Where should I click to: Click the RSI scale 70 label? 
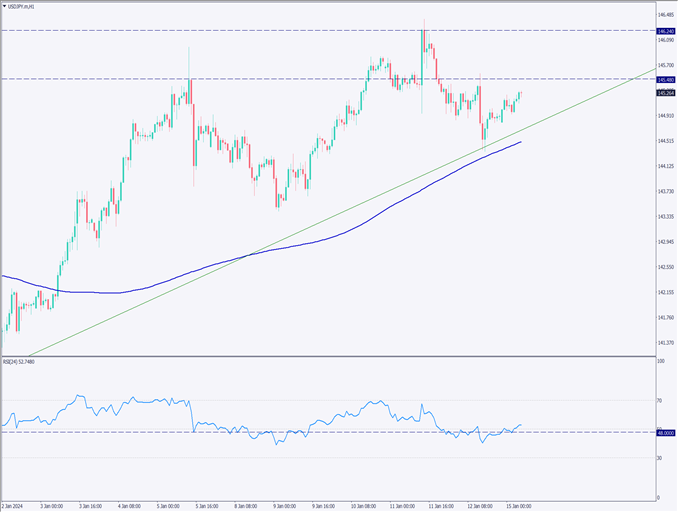coord(660,401)
